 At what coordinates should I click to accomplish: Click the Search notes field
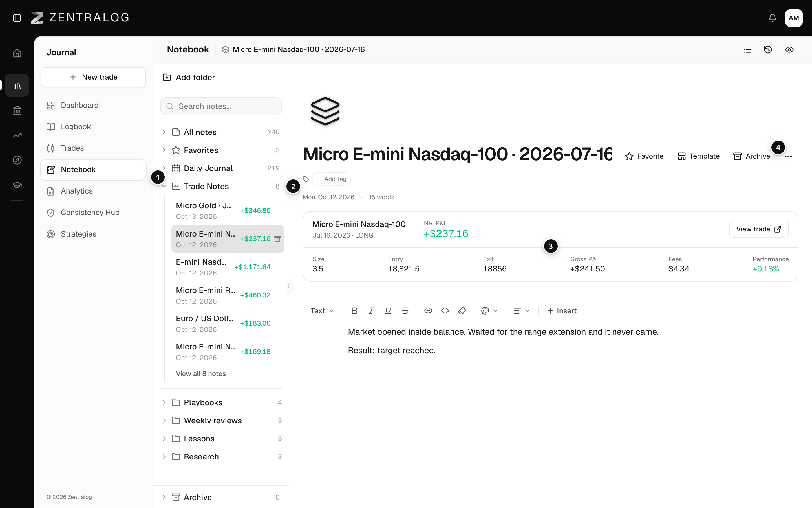(221, 106)
